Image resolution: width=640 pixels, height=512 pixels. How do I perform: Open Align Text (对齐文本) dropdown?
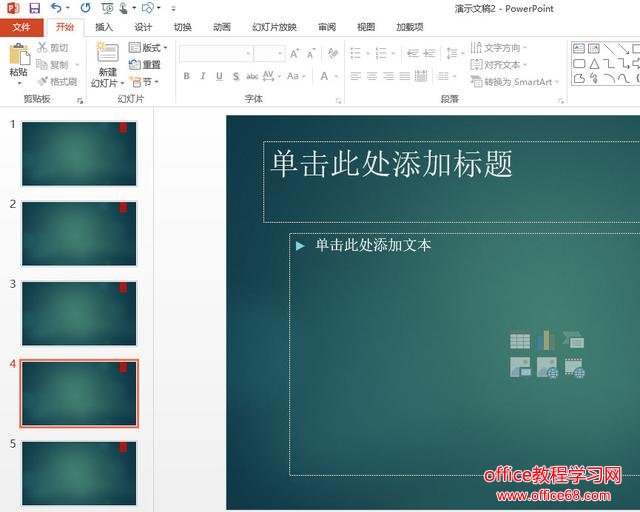(498, 65)
